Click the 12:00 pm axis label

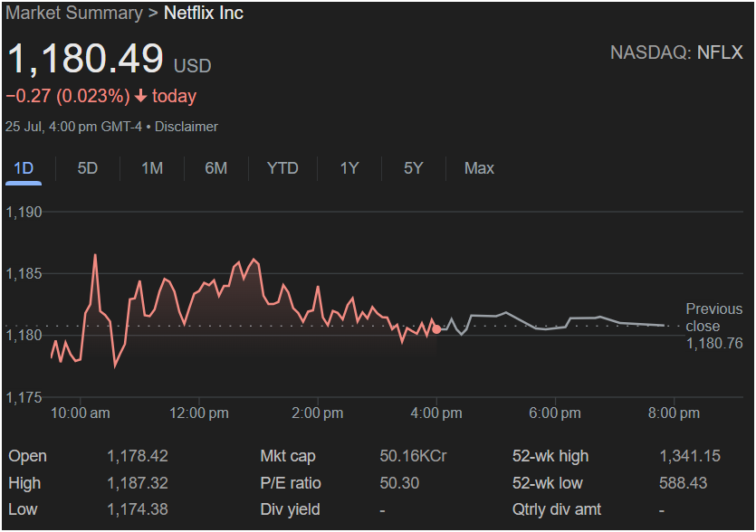[199, 413]
